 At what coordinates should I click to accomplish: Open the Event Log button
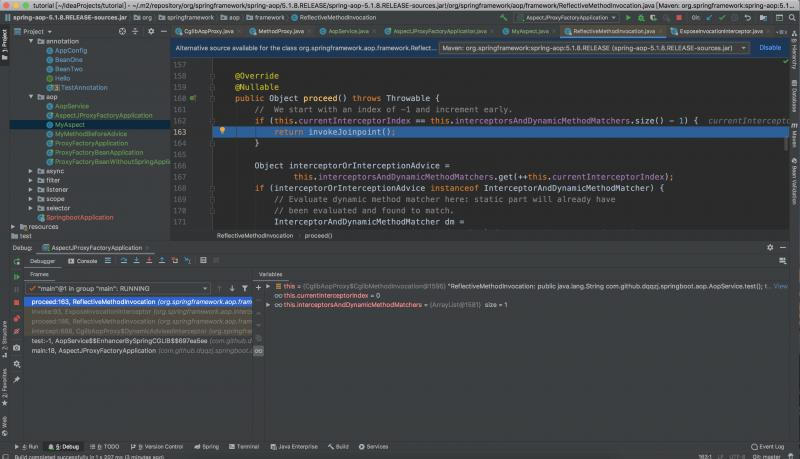pos(767,447)
